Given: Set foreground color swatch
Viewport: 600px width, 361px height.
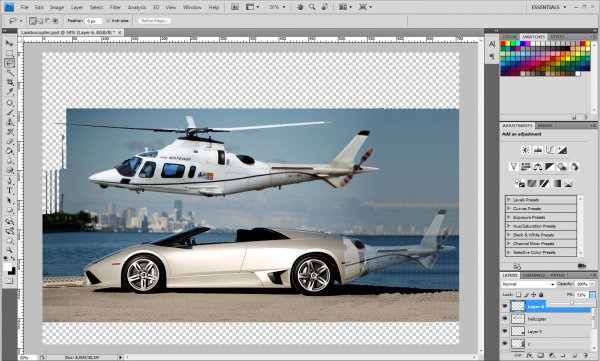Looking at the screenshot, I should [7, 267].
